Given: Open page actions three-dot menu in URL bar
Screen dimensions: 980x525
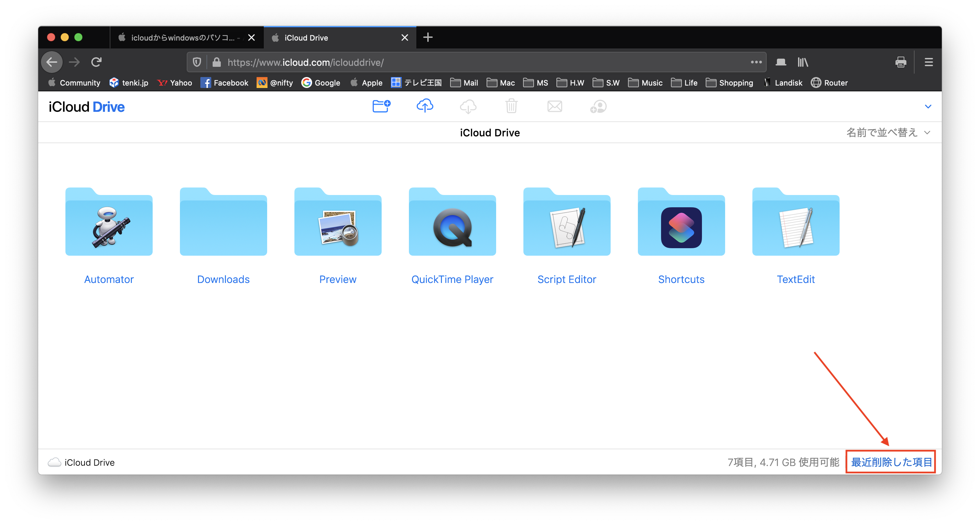Looking at the screenshot, I should [756, 62].
